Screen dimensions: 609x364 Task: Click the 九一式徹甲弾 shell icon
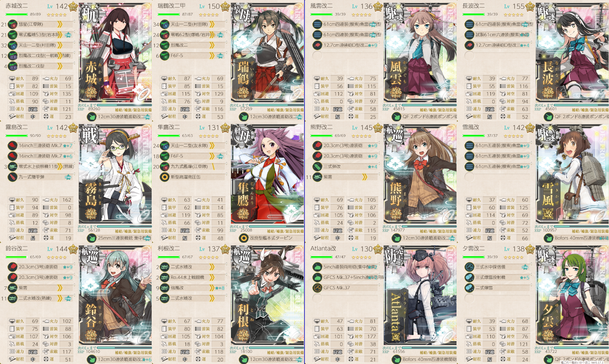coord(12,177)
